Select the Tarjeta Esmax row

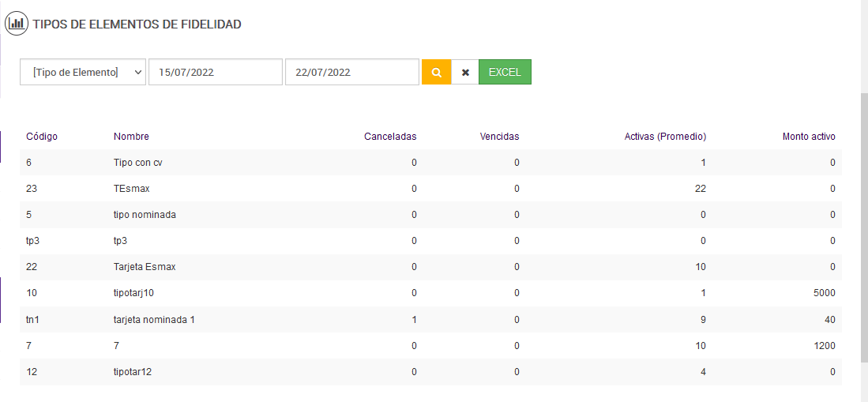click(x=145, y=267)
